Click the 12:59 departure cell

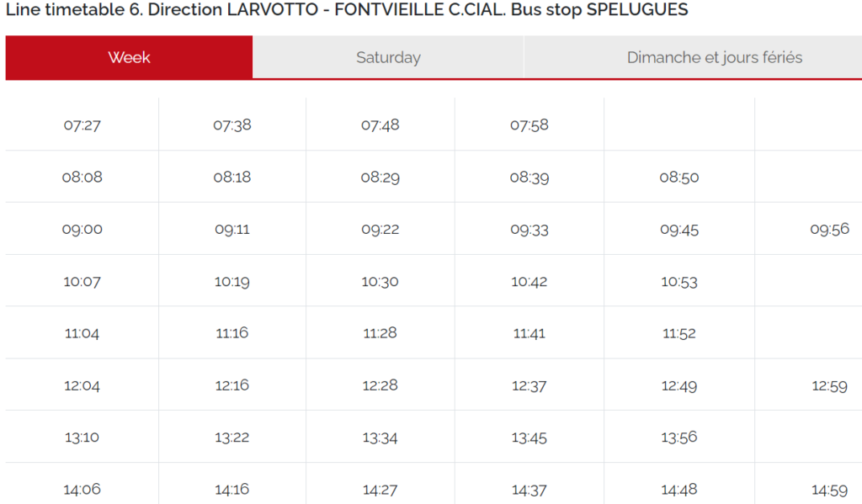(829, 385)
